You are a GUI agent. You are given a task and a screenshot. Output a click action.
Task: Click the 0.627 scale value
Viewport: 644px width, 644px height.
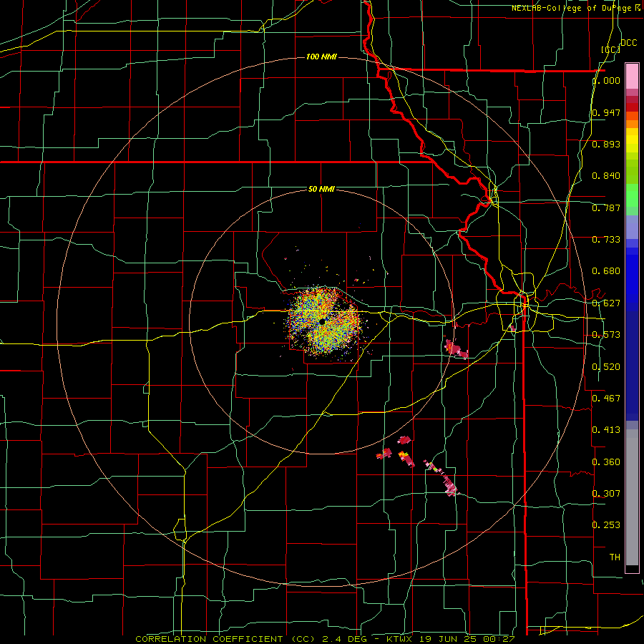(606, 303)
